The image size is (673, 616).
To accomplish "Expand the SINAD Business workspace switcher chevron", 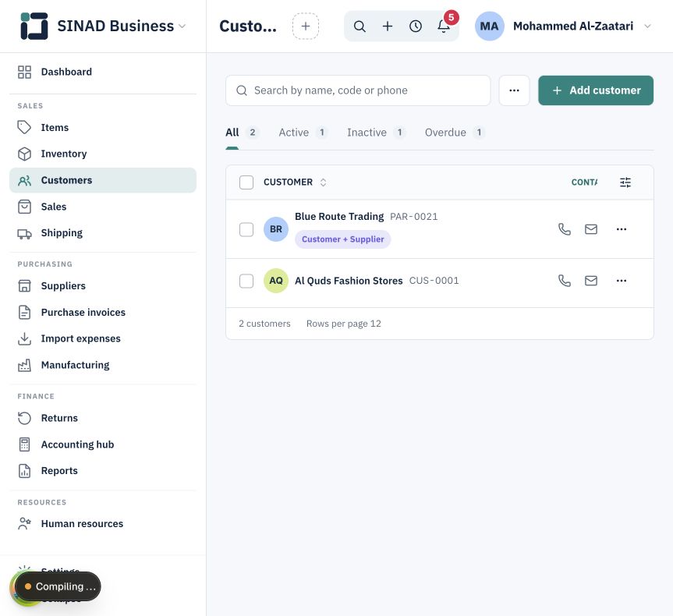I will click(x=182, y=27).
